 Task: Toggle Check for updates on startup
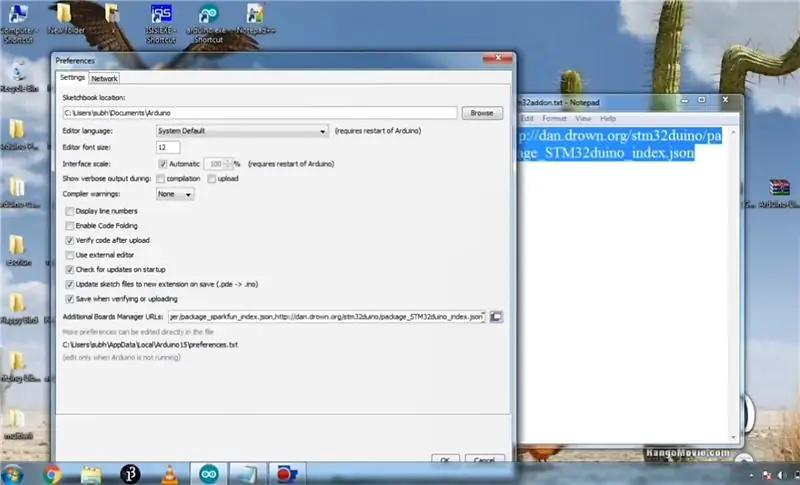[x=70, y=269]
